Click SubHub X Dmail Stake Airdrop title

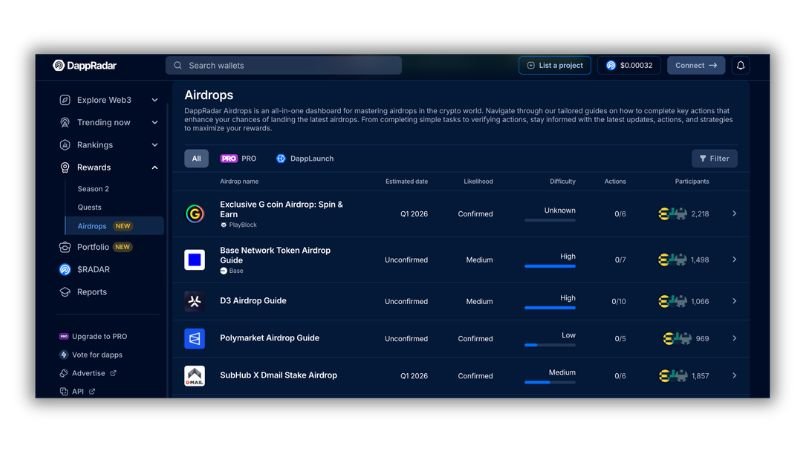(279, 375)
